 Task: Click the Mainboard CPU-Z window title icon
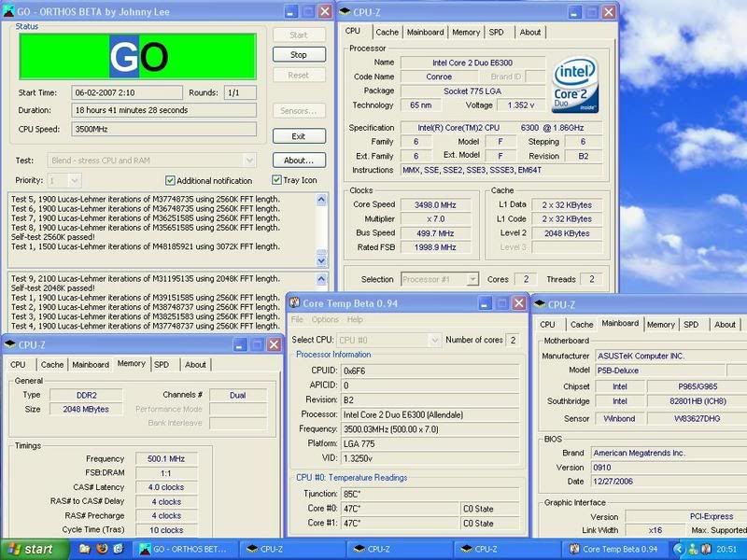pos(540,304)
